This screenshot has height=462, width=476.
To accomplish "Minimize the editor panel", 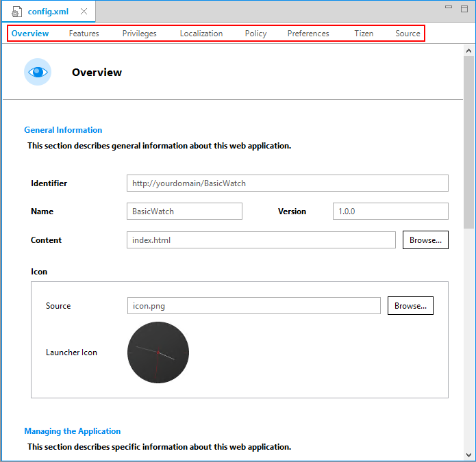I will tap(449, 8).
